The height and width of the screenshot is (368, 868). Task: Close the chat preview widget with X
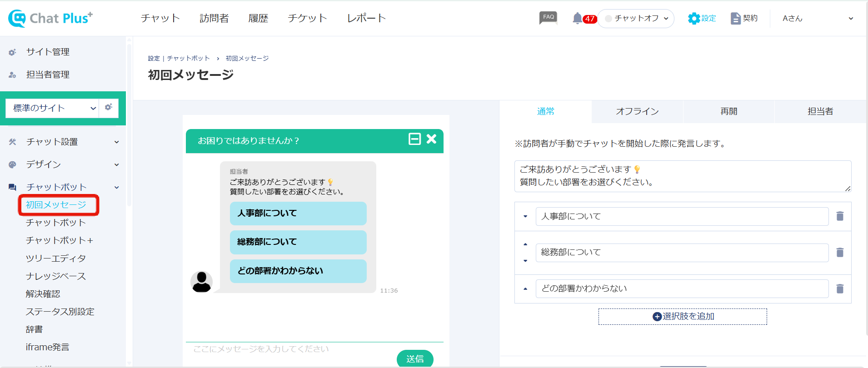[x=431, y=139]
